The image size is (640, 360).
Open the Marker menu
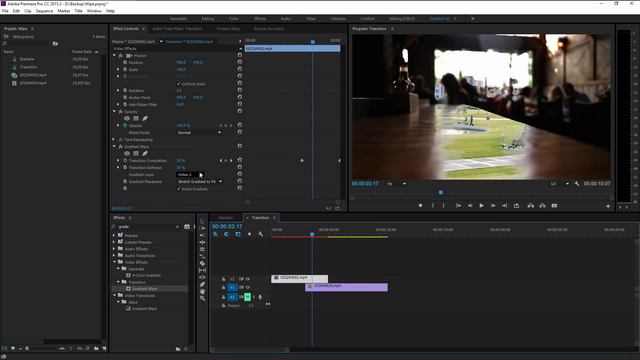tap(64, 11)
